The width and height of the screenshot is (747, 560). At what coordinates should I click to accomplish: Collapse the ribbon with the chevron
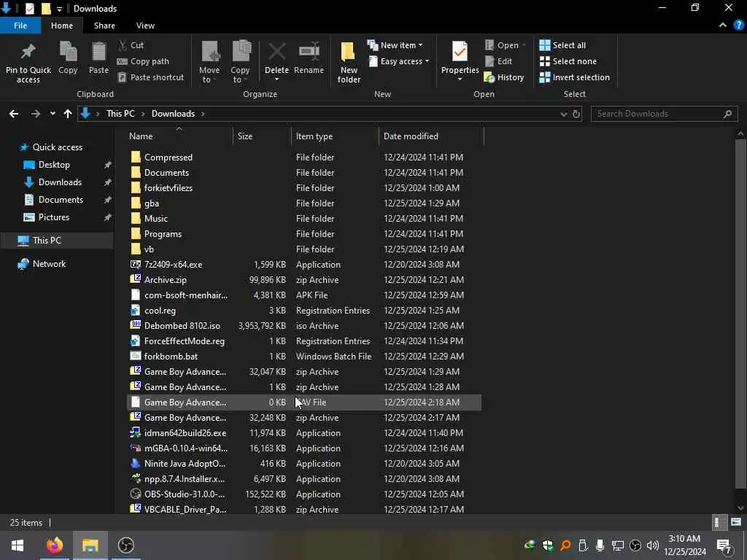tap(723, 26)
